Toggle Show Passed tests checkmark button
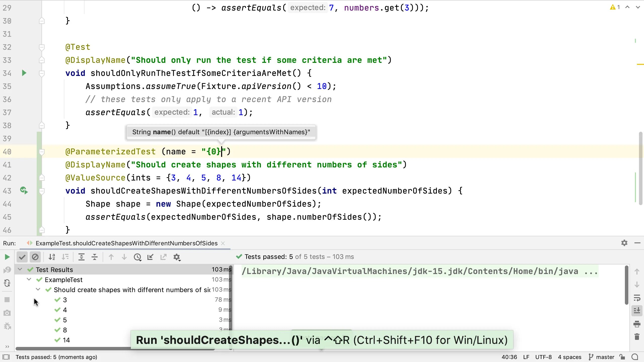 coord(22,257)
